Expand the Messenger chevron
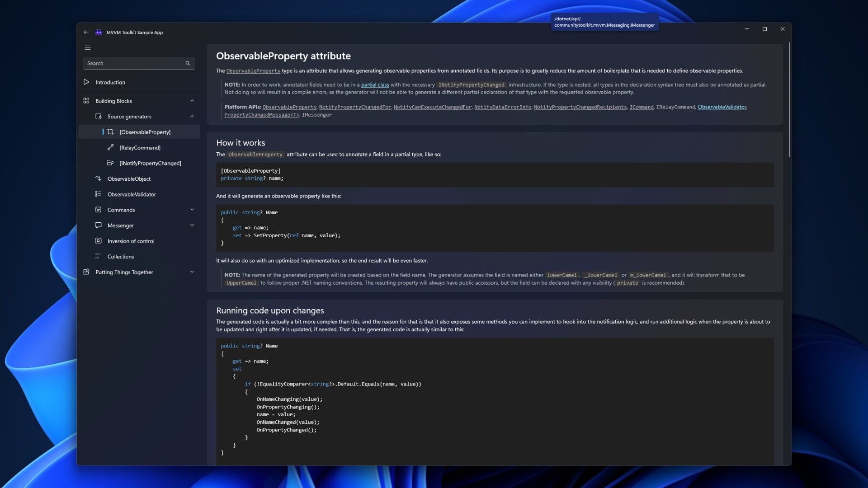Viewport: 868px width, 488px height. (x=192, y=225)
